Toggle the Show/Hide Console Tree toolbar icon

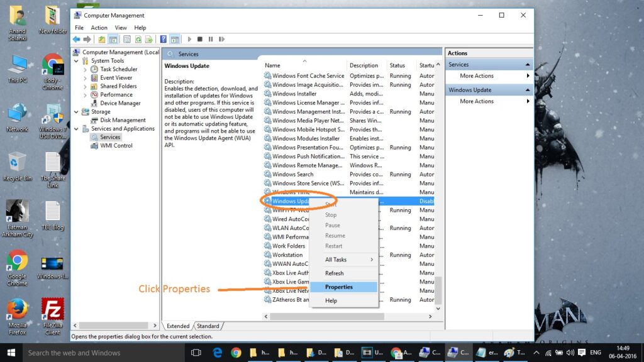click(x=114, y=39)
